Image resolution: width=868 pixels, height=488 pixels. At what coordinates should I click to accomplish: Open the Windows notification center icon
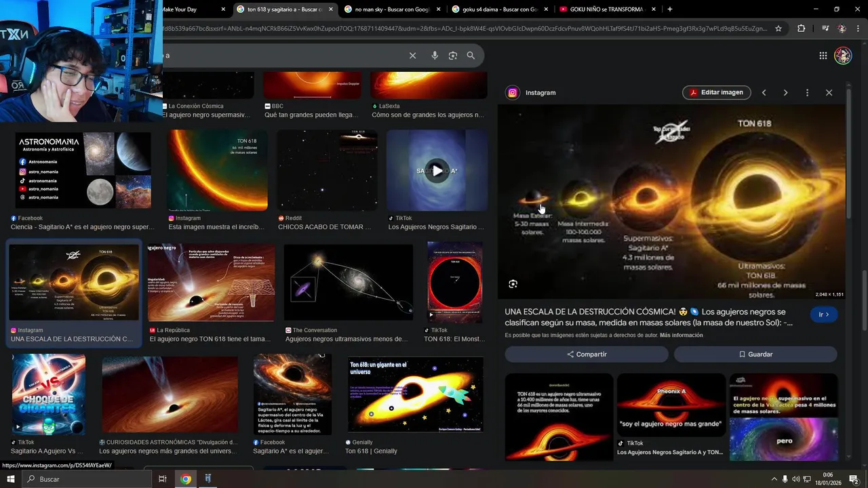pyautogui.click(x=854, y=479)
